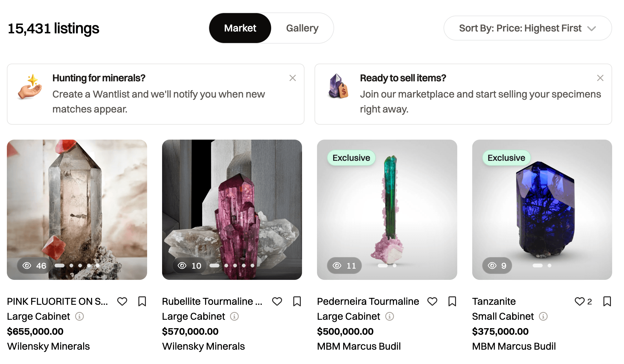Show Small Cabinet size info for Tanzanite
The image size is (624, 364).
[543, 316]
